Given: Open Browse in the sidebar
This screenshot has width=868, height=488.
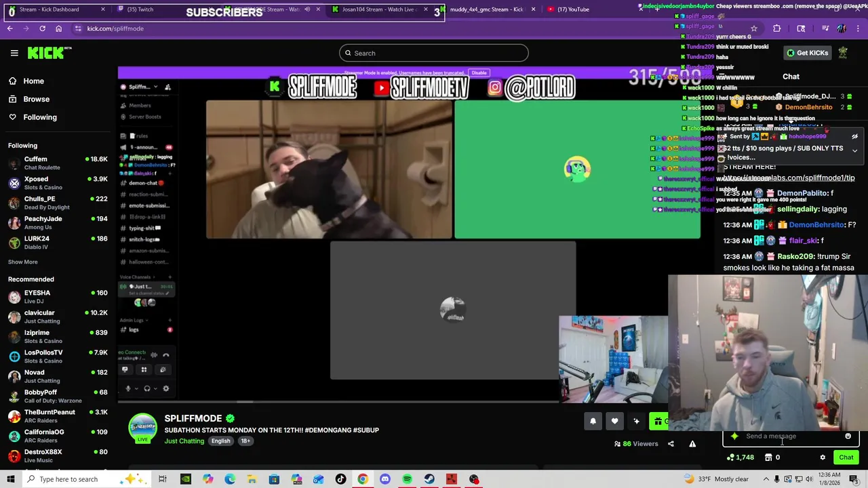Looking at the screenshot, I should tap(36, 99).
